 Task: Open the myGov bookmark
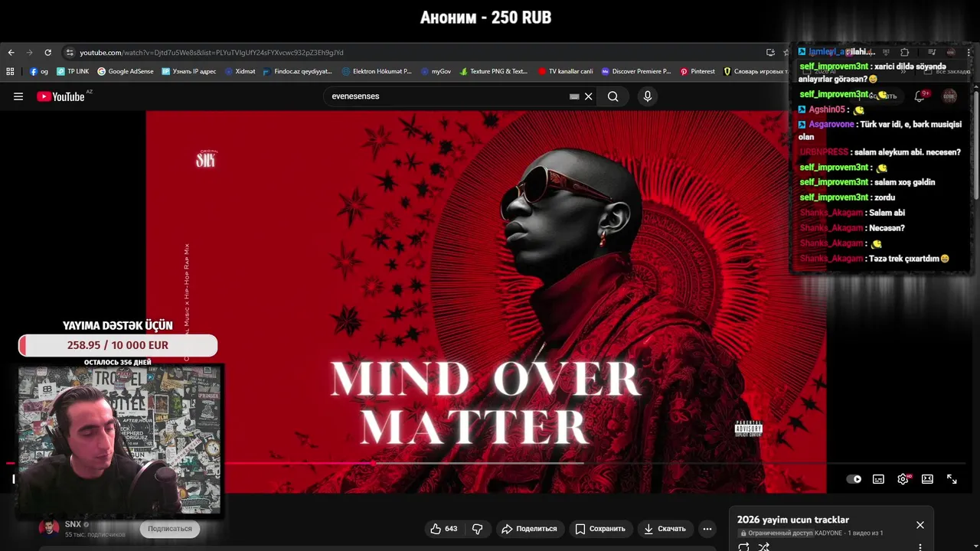(x=436, y=71)
